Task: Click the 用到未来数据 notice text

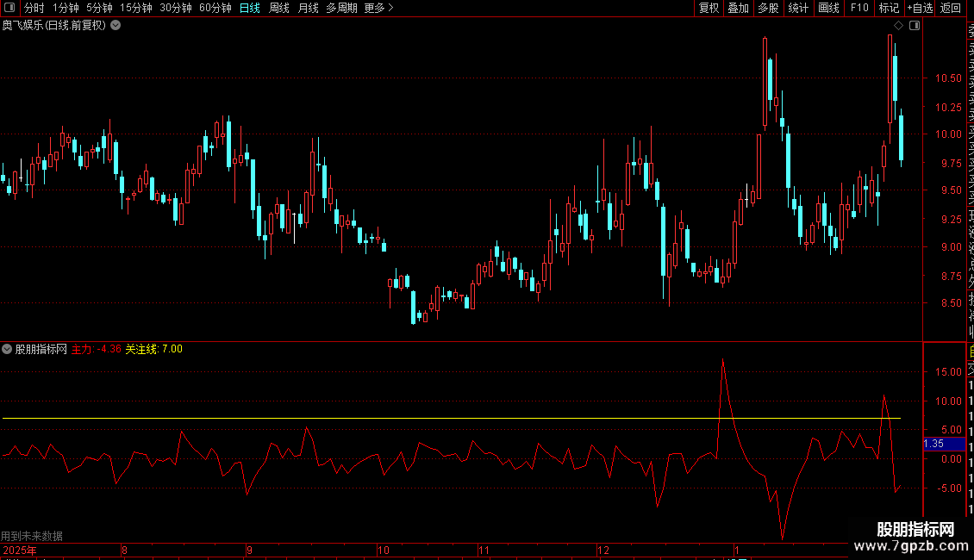Action: (x=32, y=536)
